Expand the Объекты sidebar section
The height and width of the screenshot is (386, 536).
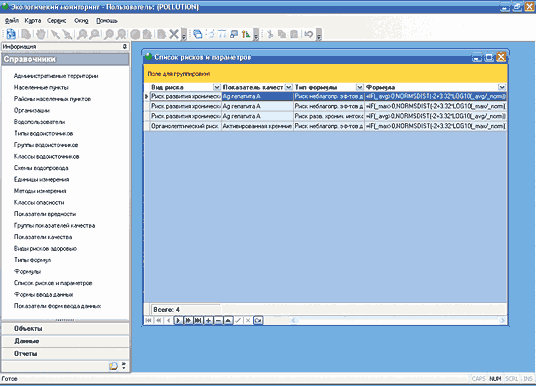coord(65,329)
